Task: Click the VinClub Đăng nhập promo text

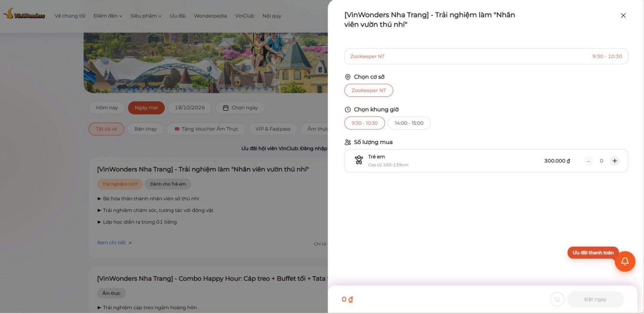Action: click(284, 148)
